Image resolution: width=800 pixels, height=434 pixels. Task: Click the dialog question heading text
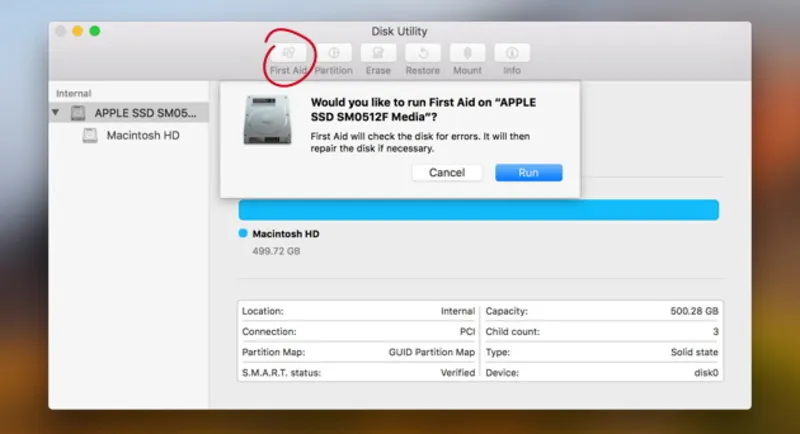(423, 110)
